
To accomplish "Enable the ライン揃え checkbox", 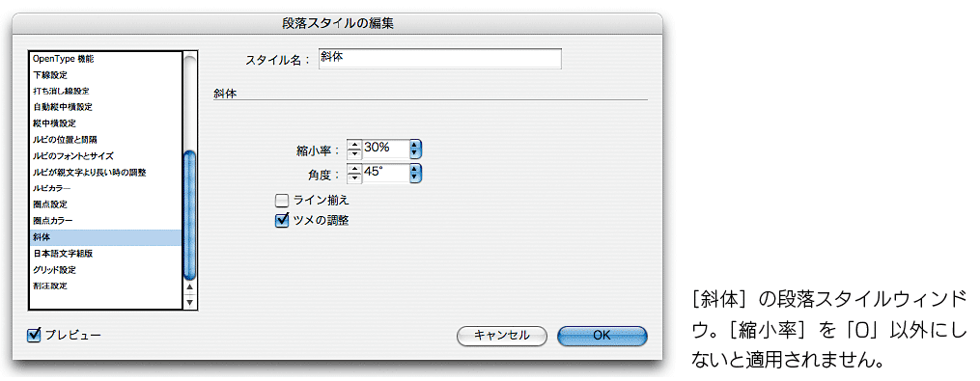I will coord(282,201).
